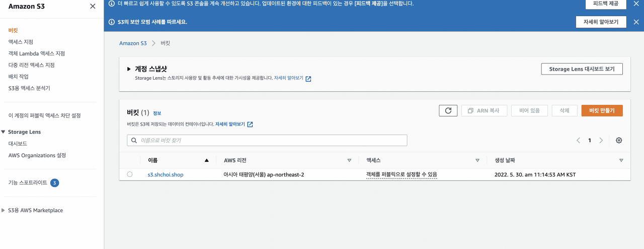This screenshot has height=249, width=644.
Task: Open 배치 작업 in the sidebar
Action: click(x=18, y=77)
